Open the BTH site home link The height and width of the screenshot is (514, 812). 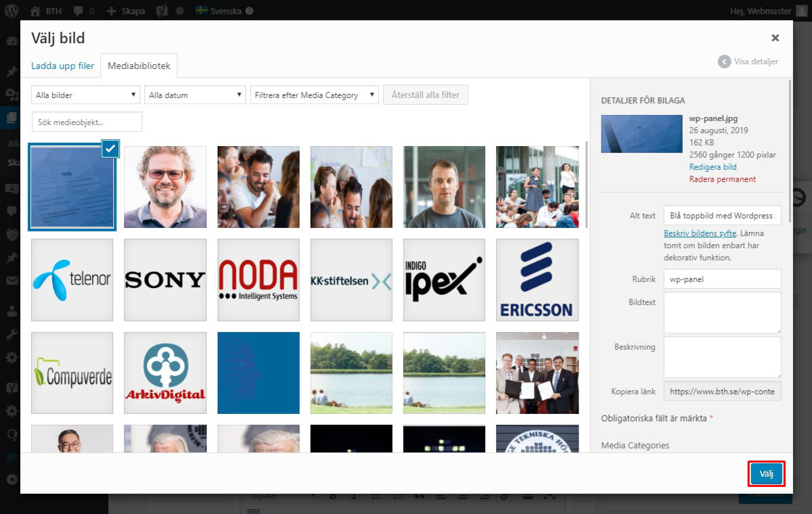[x=46, y=11]
